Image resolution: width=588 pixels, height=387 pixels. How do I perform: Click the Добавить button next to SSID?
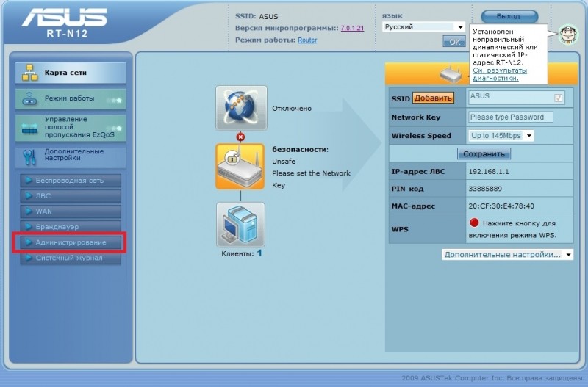(433, 98)
